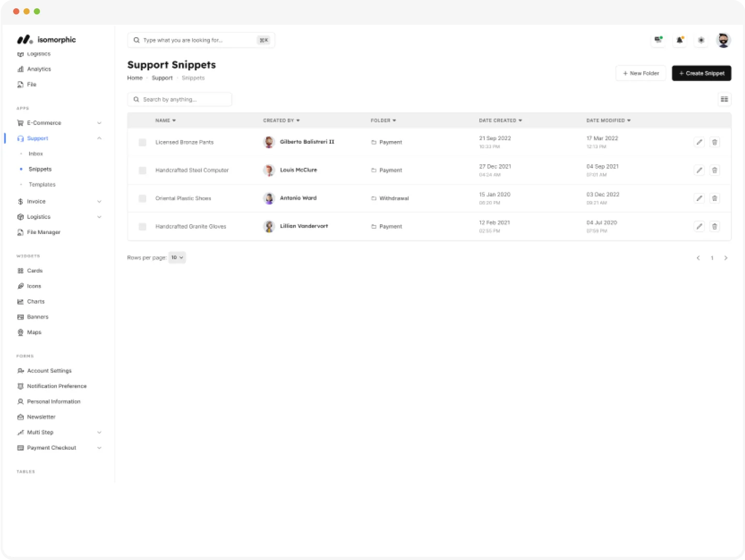Go to Home breadcrumb link
The width and height of the screenshot is (745, 560).
(135, 78)
